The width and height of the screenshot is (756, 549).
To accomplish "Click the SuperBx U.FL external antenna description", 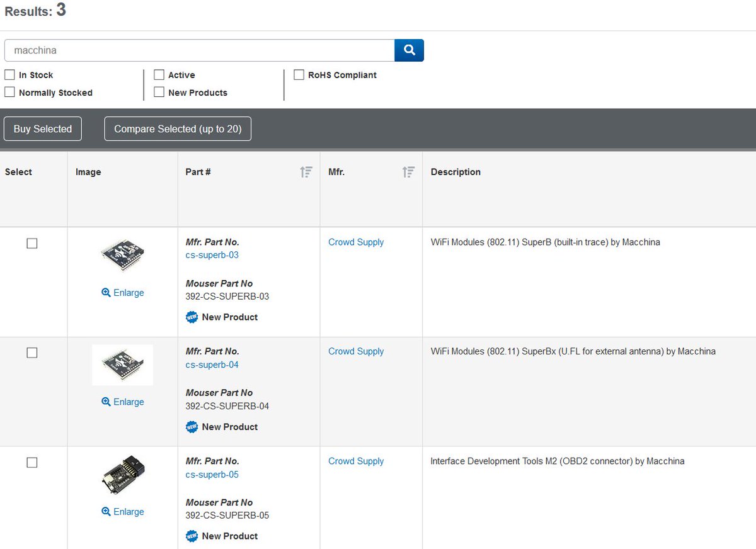I will coord(573,352).
